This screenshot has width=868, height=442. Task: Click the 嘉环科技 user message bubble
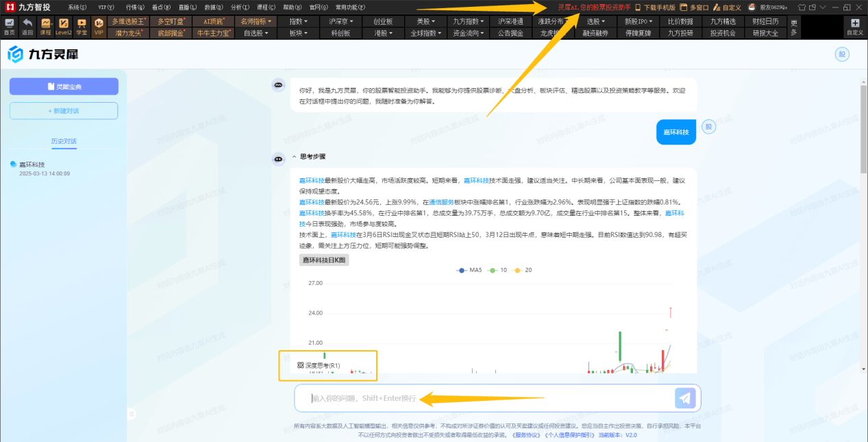pyautogui.click(x=676, y=132)
